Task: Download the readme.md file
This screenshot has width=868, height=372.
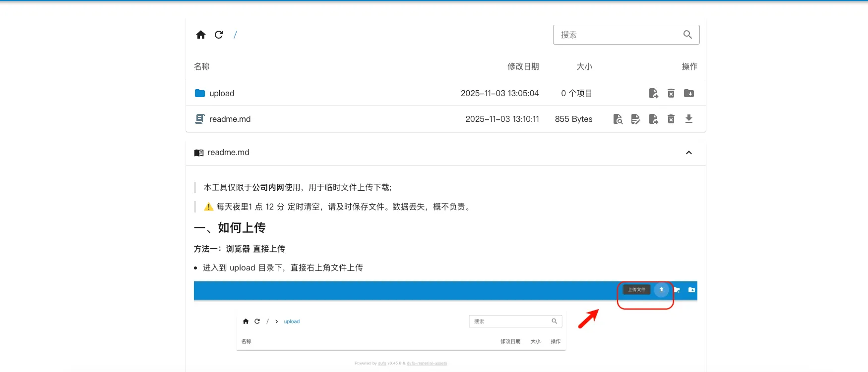Action: (689, 119)
